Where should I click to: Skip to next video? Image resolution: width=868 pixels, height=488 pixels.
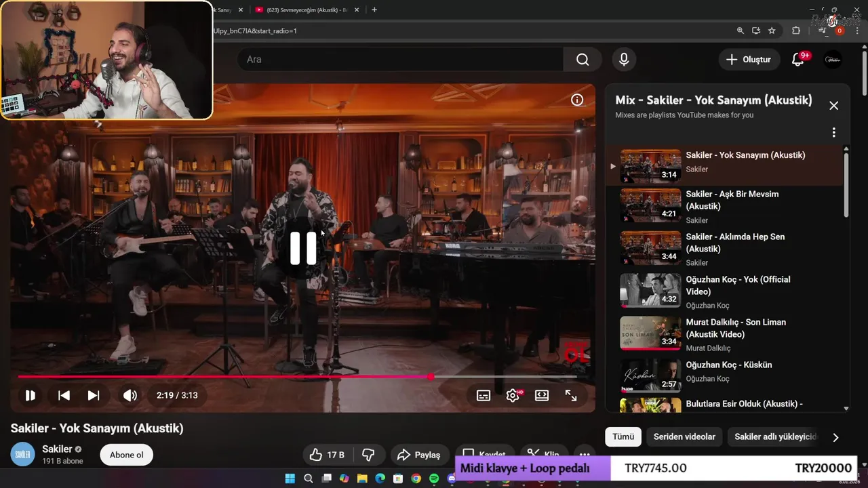click(x=94, y=395)
